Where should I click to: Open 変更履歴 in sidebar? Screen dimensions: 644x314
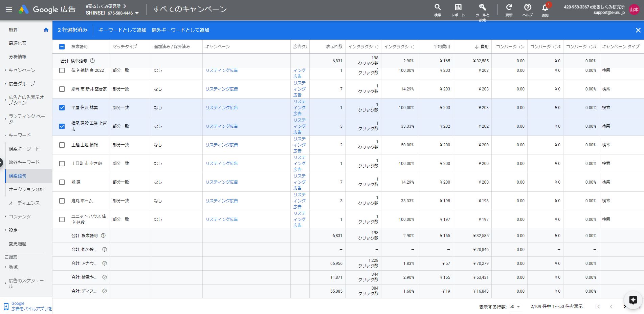(x=18, y=244)
